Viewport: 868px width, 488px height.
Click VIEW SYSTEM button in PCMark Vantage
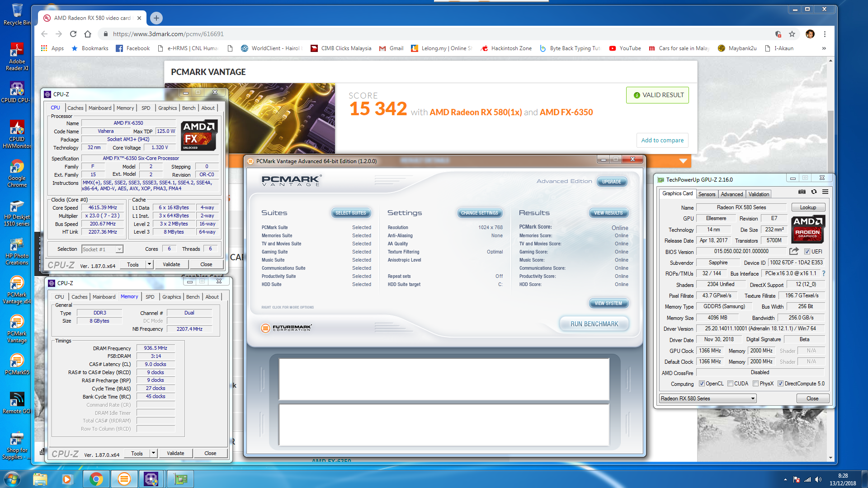[608, 303]
